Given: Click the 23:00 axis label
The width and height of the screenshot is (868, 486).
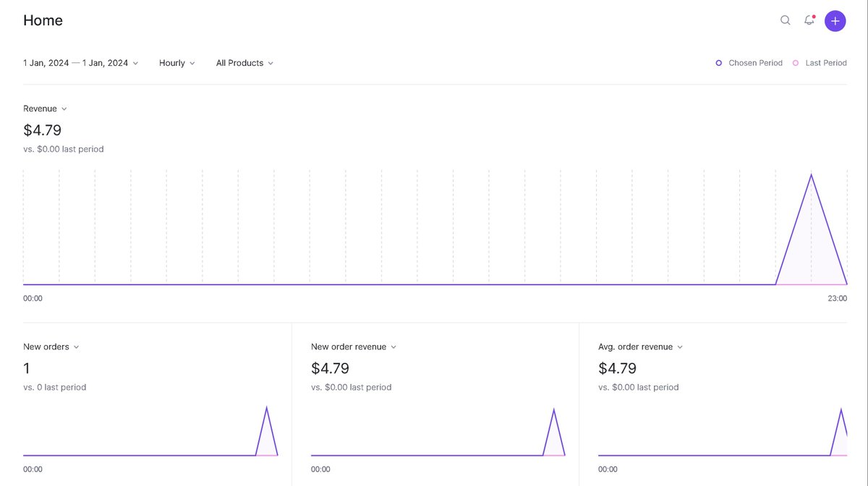Looking at the screenshot, I should click(838, 298).
